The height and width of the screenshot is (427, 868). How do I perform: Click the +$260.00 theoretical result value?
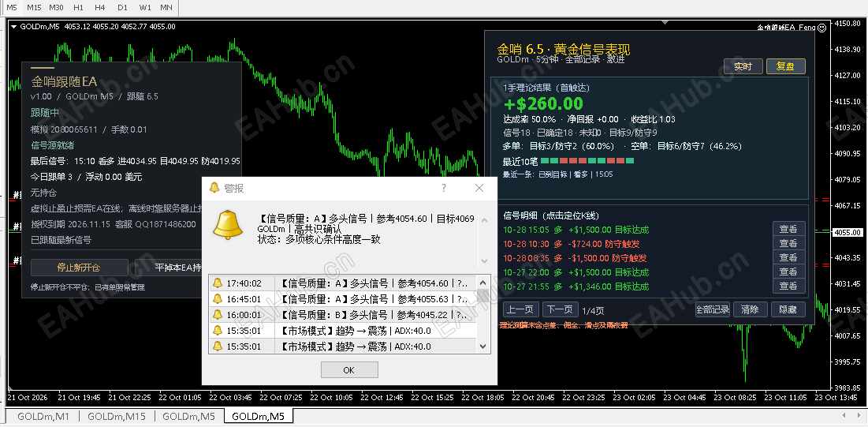(x=543, y=103)
